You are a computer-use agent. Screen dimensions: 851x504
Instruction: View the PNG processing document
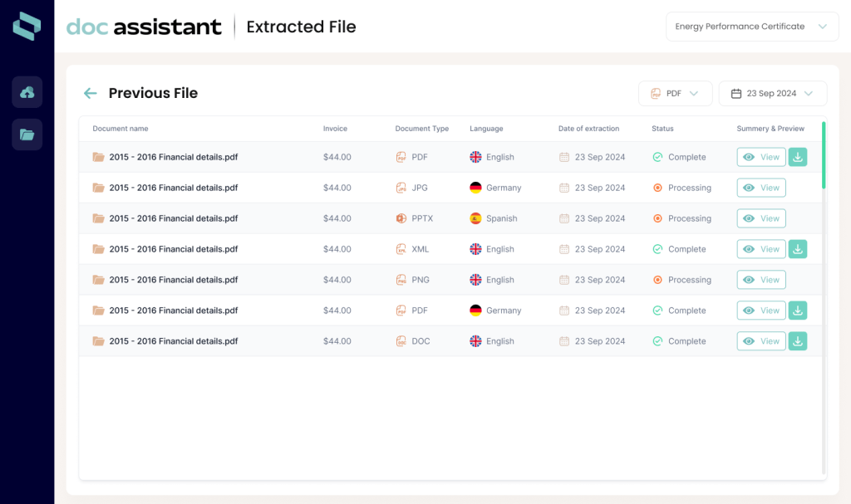point(760,280)
